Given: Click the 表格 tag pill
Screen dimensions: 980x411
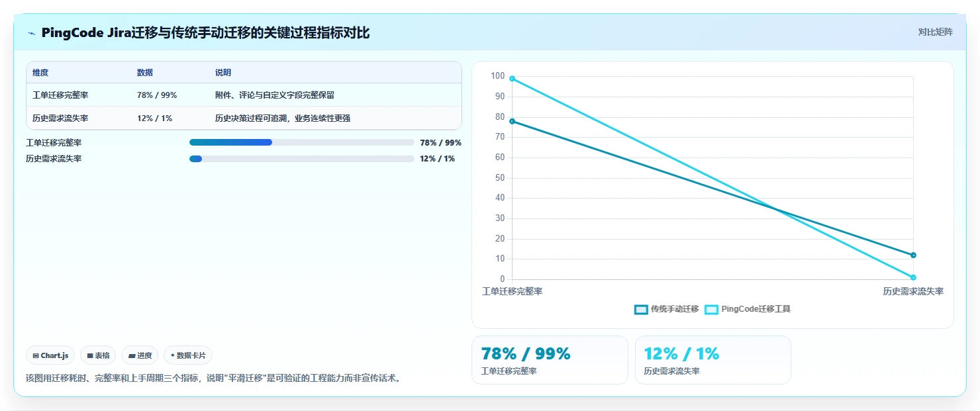Looking at the screenshot, I should 98,355.
